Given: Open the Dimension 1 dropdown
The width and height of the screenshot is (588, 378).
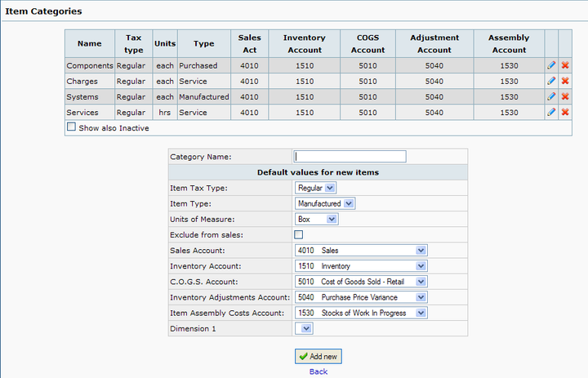Looking at the screenshot, I should click(303, 328).
